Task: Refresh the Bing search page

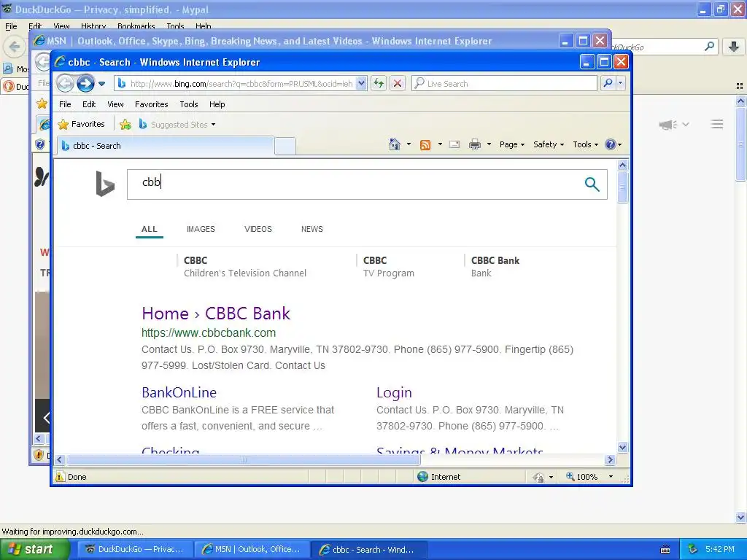Action: pyautogui.click(x=379, y=84)
